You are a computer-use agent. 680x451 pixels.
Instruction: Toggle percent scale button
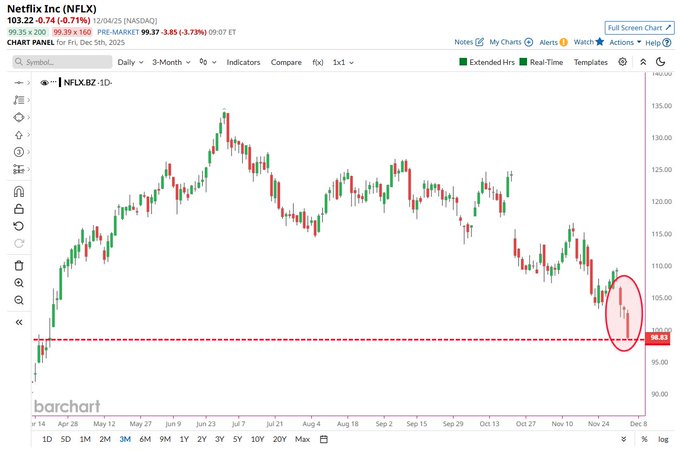click(644, 439)
